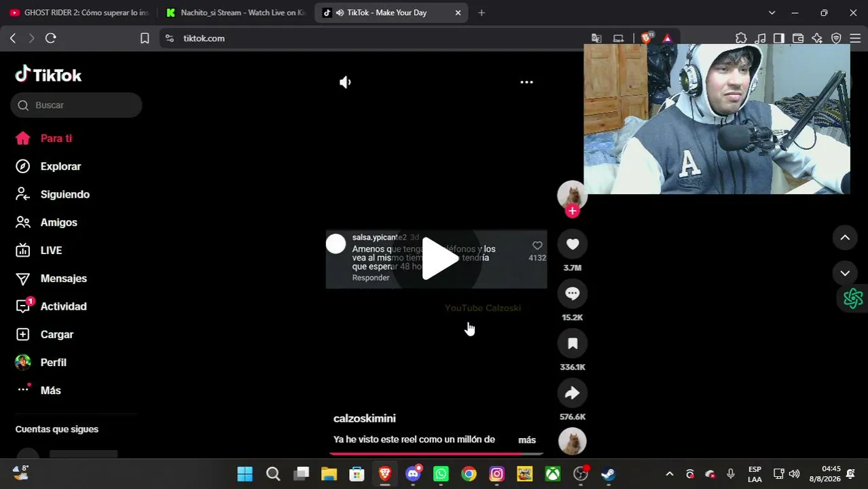Open the Amigos section
This screenshot has width=868, height=489.
click(x=58, y=223)
